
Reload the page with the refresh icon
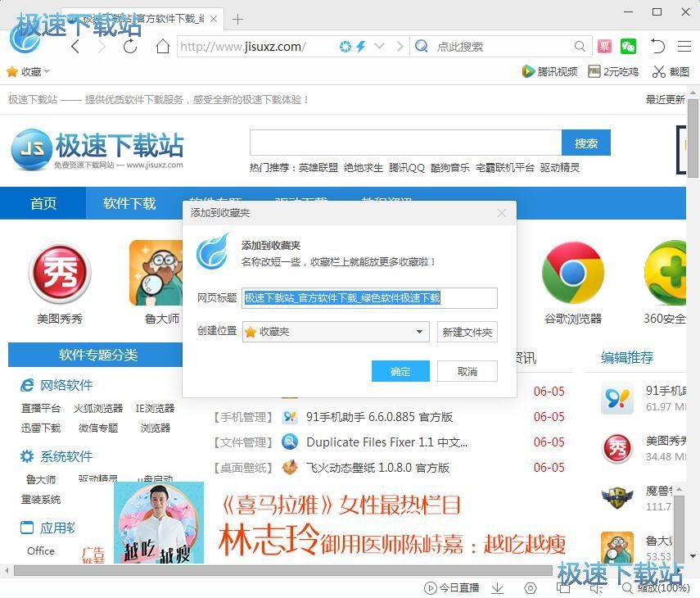tap(130, 46)
